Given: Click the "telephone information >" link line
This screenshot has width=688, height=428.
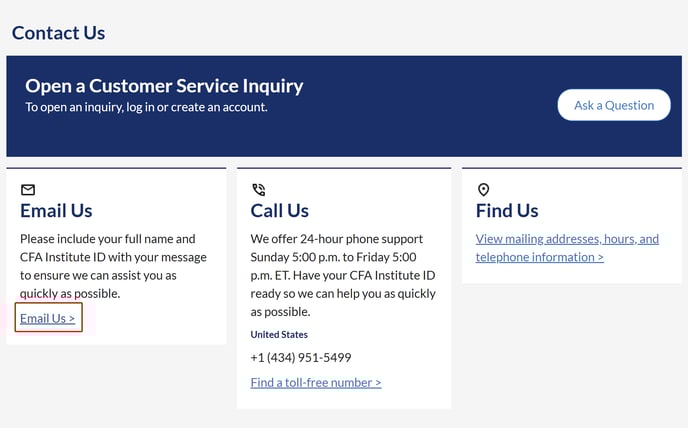Looking at the screenshot, I should point(540,257).
